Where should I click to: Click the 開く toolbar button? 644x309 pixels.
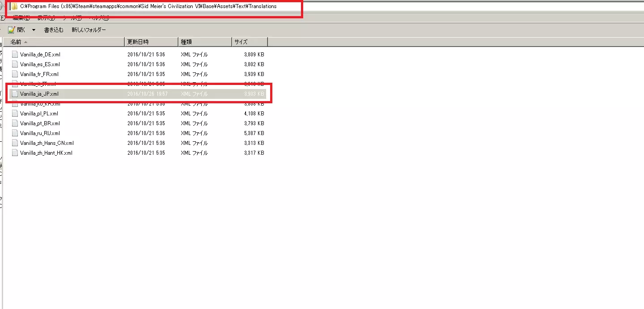(21, 30)
